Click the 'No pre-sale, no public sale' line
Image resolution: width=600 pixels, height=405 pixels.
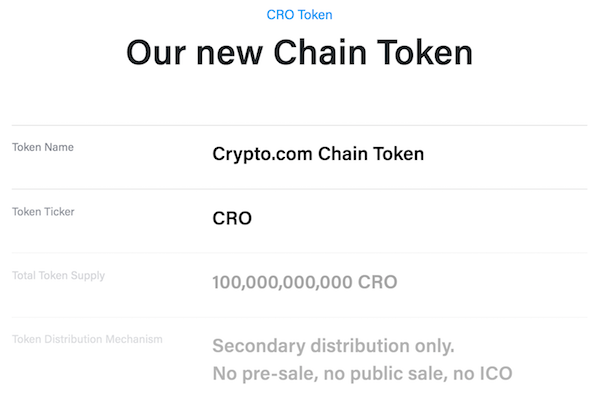362,374
